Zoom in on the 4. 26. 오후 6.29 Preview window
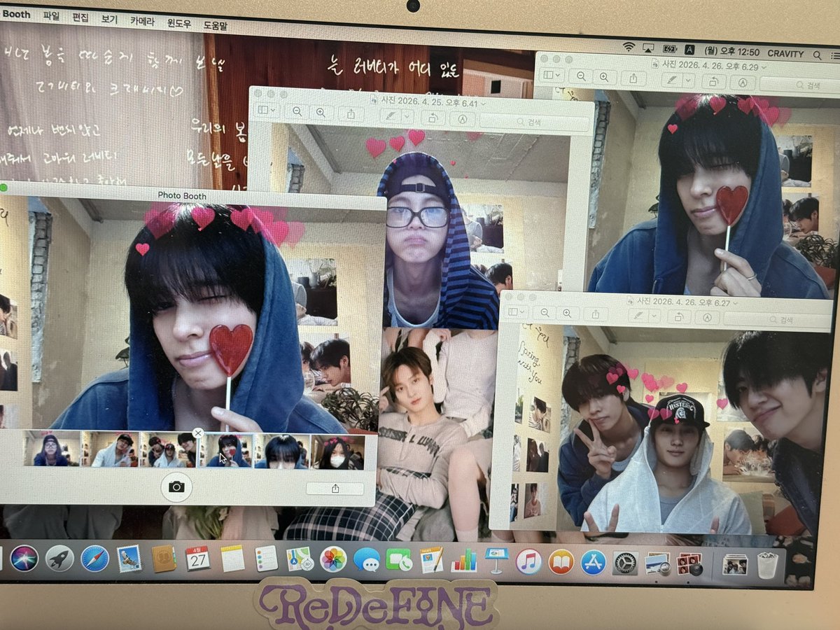The height and width of the screenshot is (630, 840). click(x=605, y=77)
